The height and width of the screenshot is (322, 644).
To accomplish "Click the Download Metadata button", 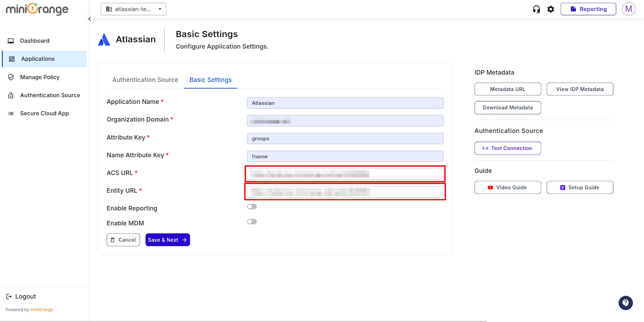I will click(x=508, y=107).
